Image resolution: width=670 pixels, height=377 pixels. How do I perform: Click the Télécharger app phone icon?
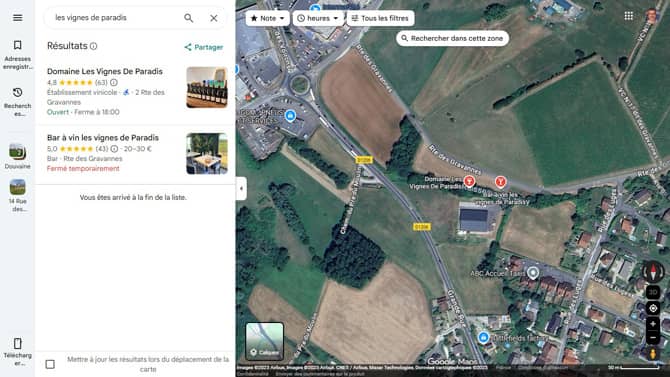tap(18, 343)
